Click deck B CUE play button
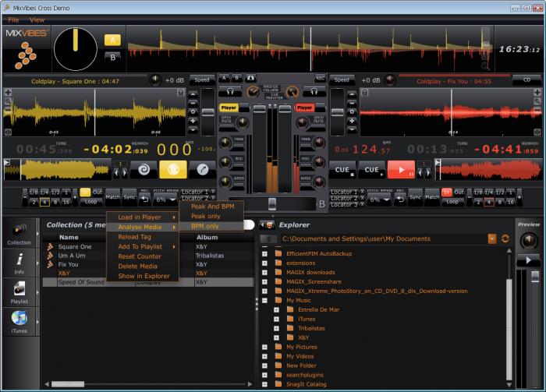Image resolution: width=546 pixels, height=392 pixels. [x=371, y=169]
